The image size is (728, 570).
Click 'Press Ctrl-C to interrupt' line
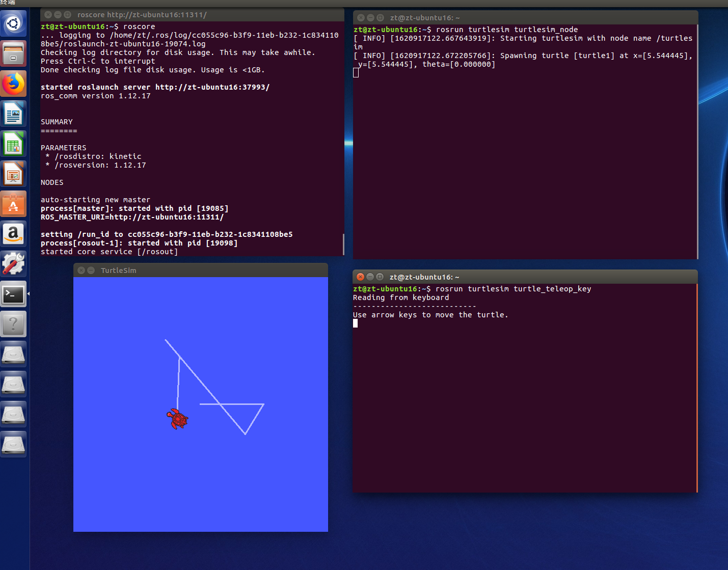click(98, 61)
